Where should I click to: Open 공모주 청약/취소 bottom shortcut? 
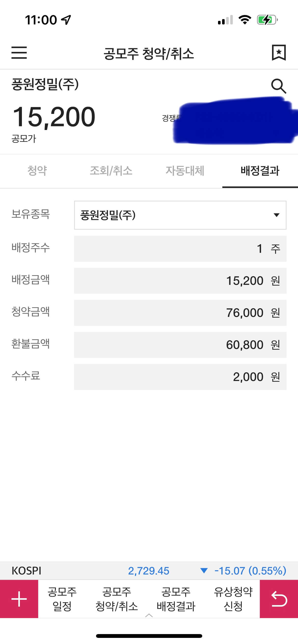[x=117, y=599]
